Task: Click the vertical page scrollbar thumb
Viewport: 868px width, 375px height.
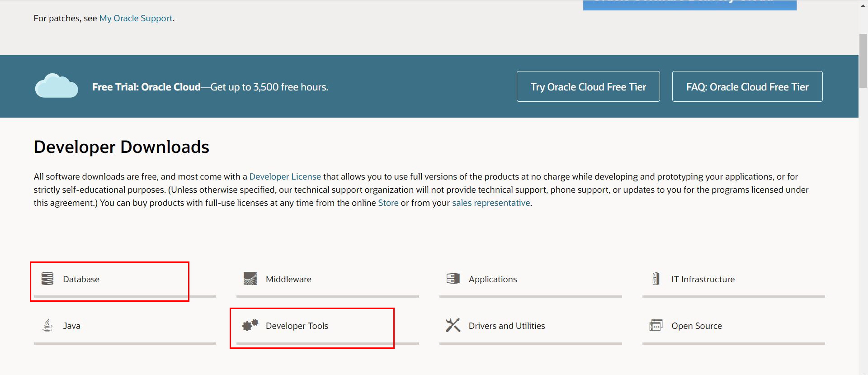Action: [863, 61]
